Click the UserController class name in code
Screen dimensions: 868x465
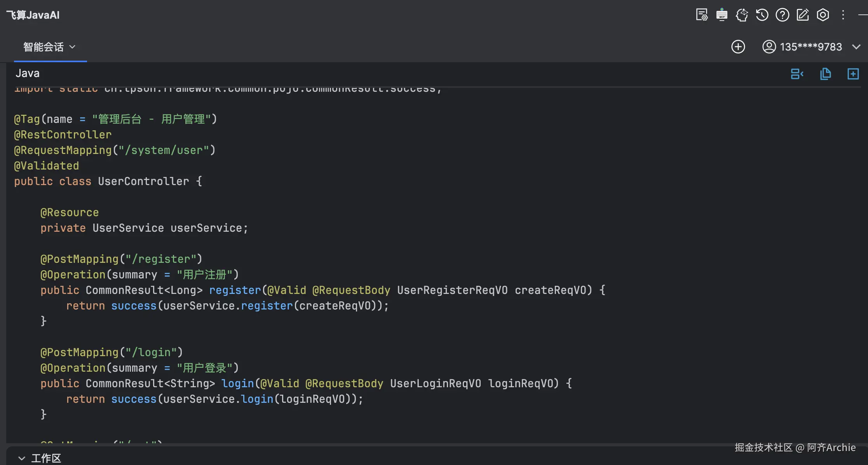coord(143,182)
